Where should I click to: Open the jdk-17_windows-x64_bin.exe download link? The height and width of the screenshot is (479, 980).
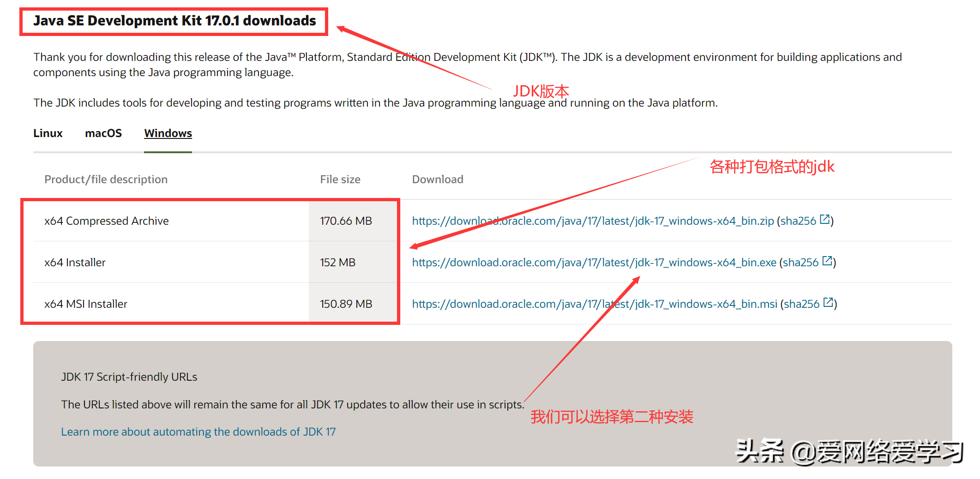[594, 263]
